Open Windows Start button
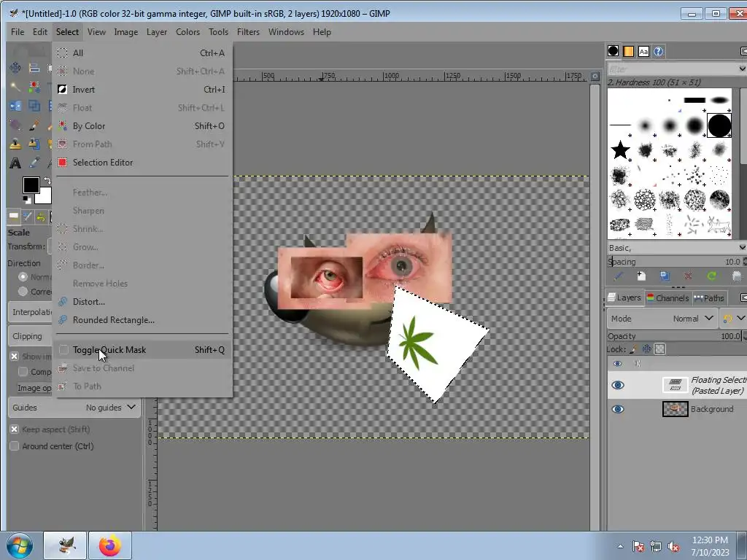The image size is (747, 560). (x=19, y=545)
